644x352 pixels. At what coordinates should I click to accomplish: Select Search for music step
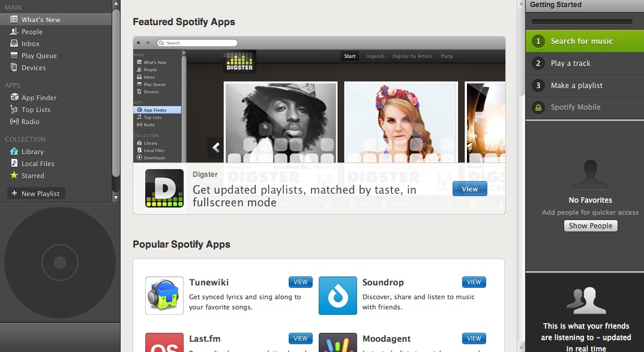point(585,41)
